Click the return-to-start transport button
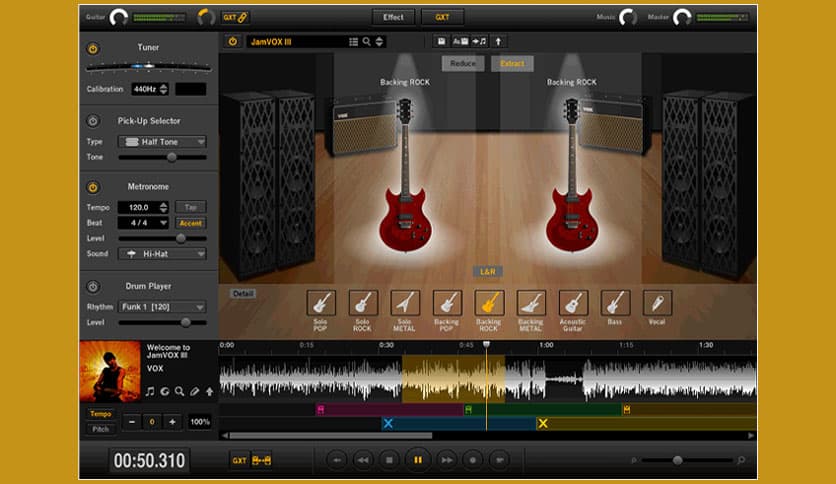Screen dimensions: 836x484 coord(336,460)
